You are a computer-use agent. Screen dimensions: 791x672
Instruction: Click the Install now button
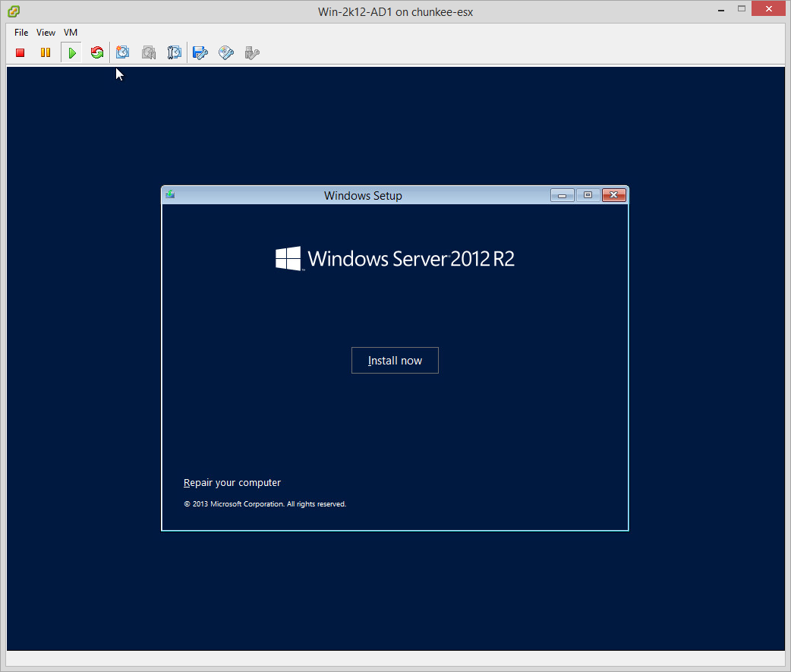(x=395, y=361)
